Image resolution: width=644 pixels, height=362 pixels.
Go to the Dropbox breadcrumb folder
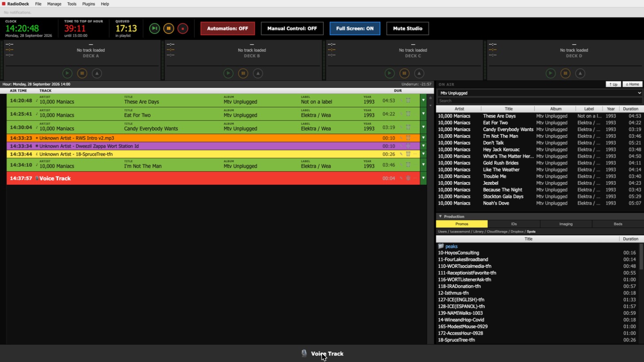(x=517, y=232)
